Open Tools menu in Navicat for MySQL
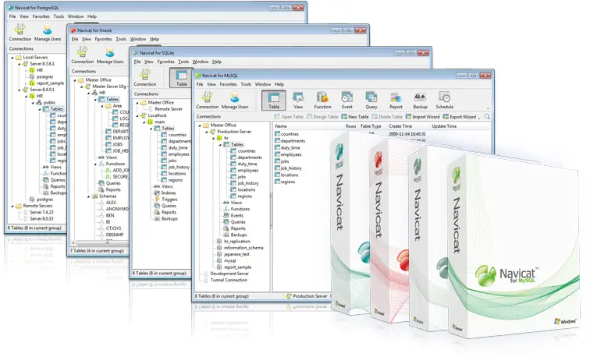597x364 pixels. [246, 84]
